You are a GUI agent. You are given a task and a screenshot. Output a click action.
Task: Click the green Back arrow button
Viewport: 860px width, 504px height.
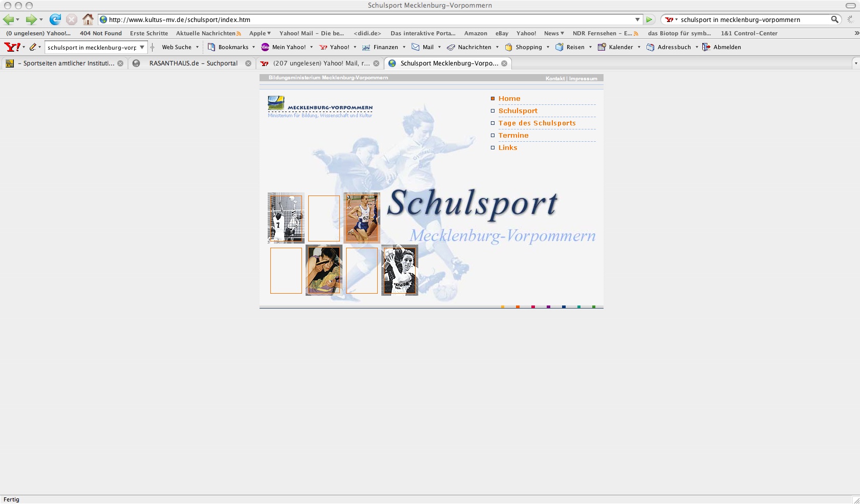(8, 19)
